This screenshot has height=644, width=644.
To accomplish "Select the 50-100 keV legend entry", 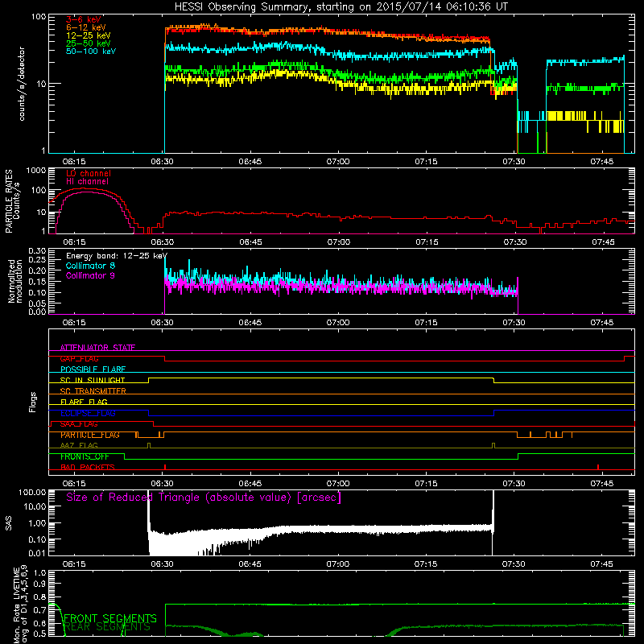I will 91,52.
